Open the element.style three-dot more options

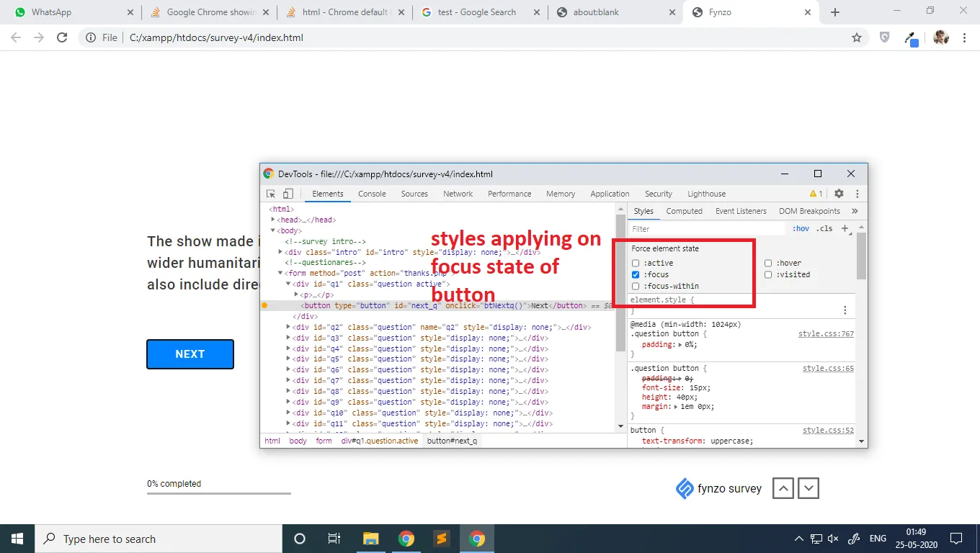point(845,310)
